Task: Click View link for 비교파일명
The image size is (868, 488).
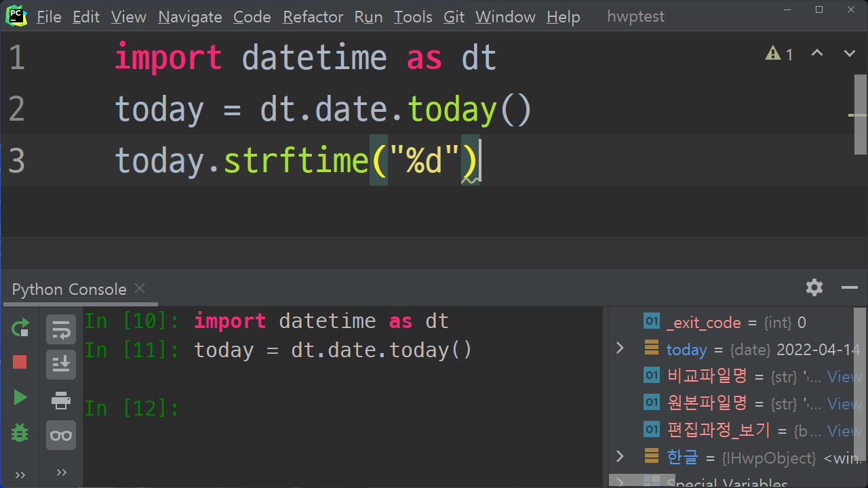Action: 844,377
